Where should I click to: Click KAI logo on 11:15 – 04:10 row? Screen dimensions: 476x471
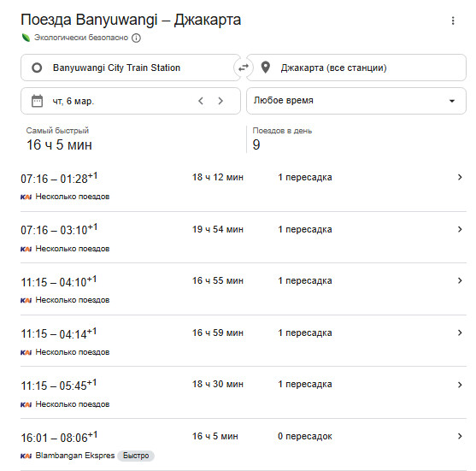click(x=26, y=301)
